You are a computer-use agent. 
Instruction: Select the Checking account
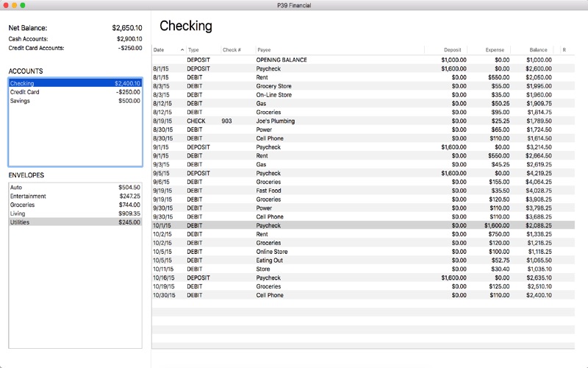tap(75, 84)
